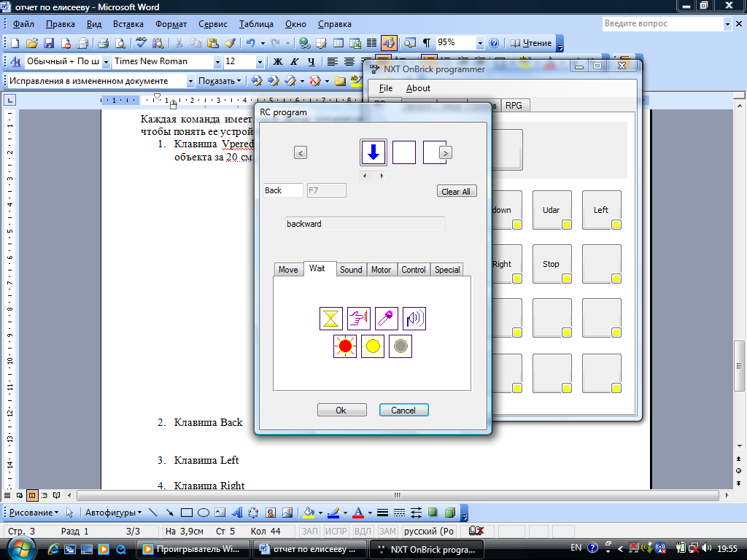Click the Чтение reading mode button
Image resolution: width=747 pixels, height=560 pixels.
[x=531, y=43]
